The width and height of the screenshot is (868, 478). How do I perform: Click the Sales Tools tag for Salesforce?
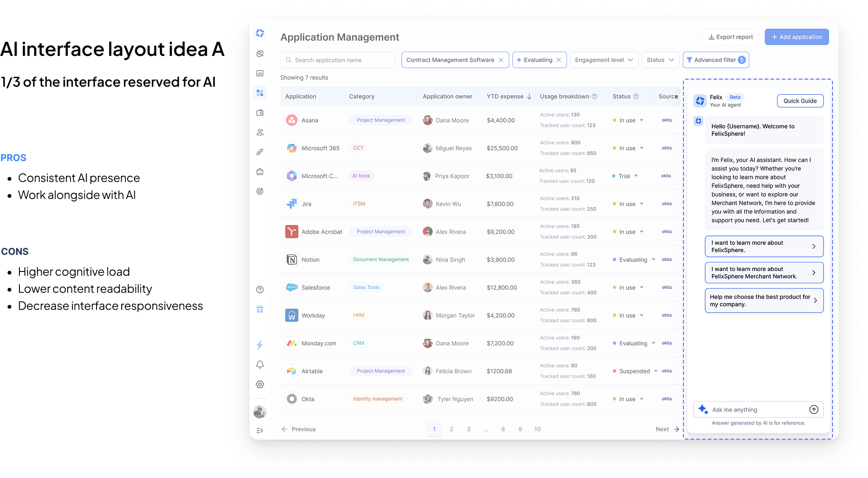366,288
